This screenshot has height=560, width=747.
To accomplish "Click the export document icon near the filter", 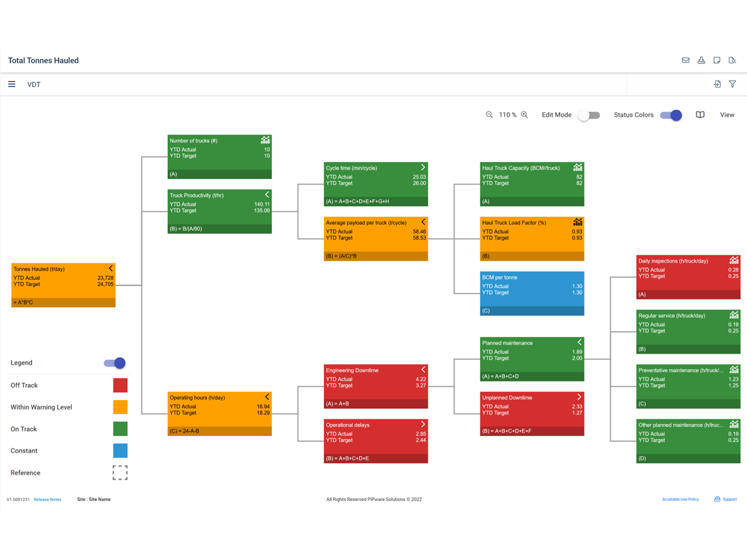I will pos(717,84).
